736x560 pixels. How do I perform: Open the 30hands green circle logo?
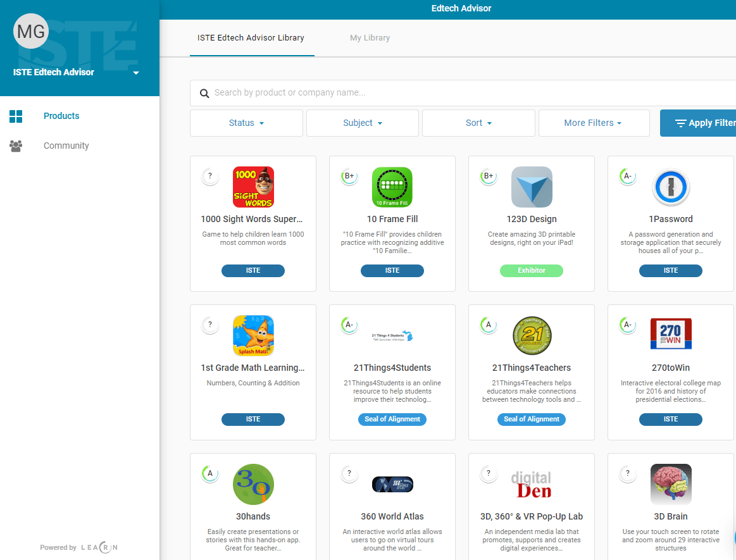[253, 485]
